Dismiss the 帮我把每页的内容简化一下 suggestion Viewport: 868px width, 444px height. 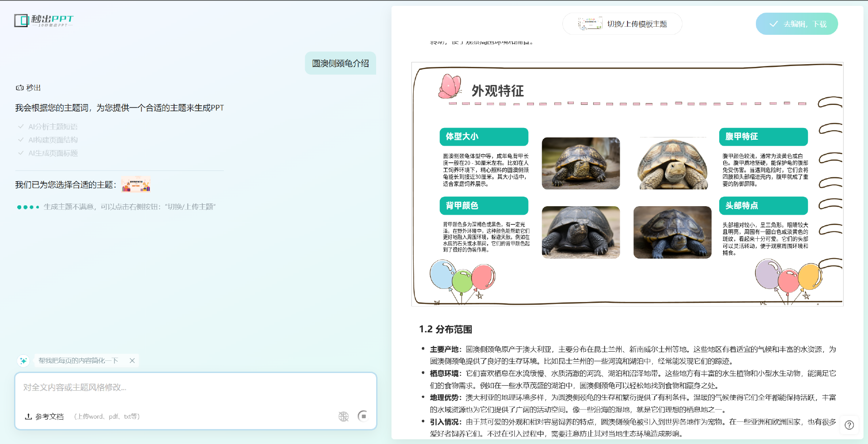[132, 361]
